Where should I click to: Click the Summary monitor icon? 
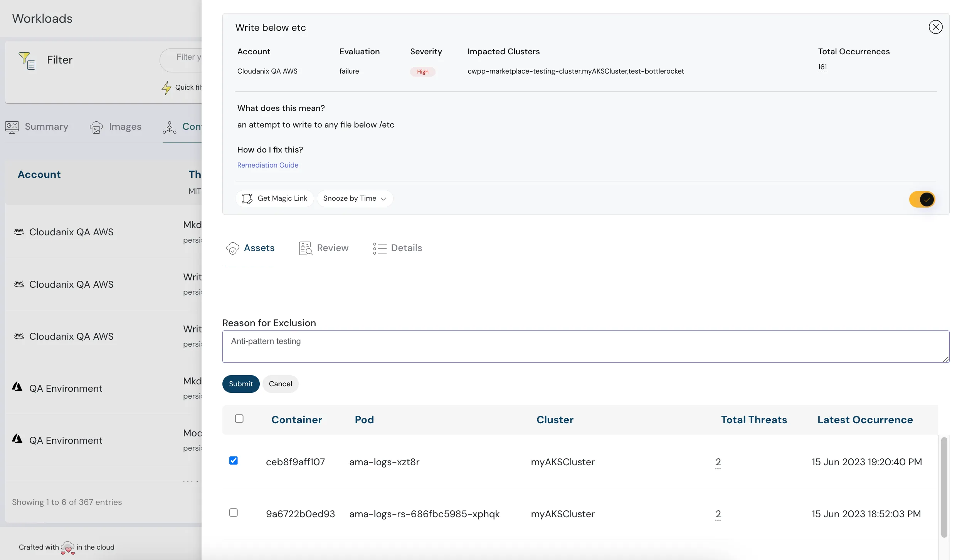coord(12,127)
